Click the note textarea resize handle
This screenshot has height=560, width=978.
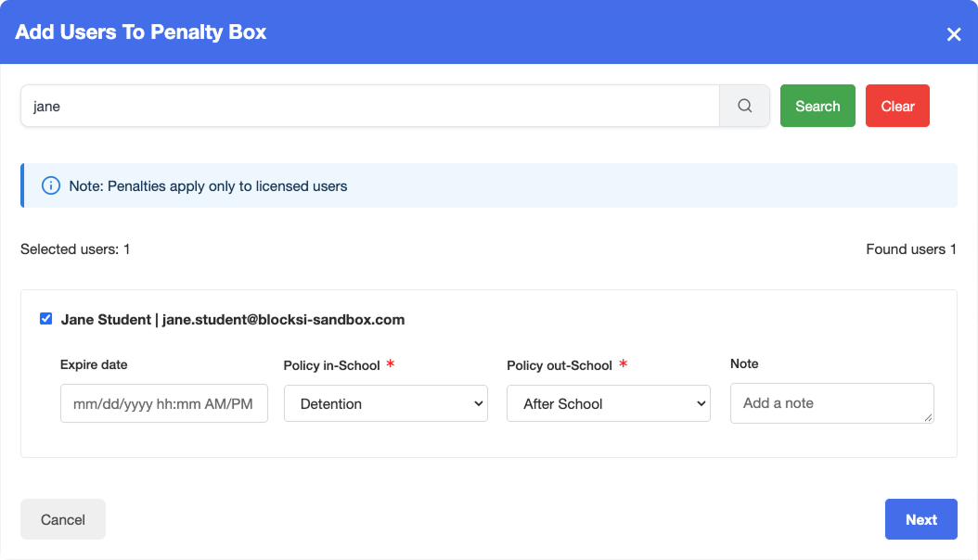click(x=928, y=417)
